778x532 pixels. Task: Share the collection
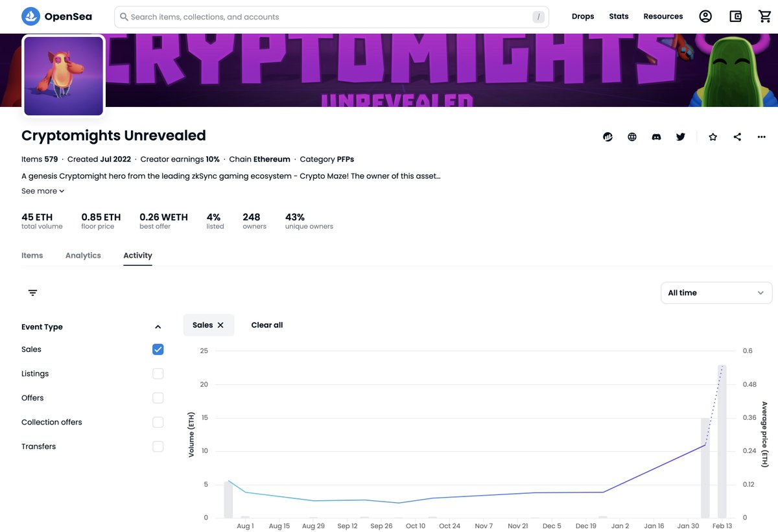point(737,137)
